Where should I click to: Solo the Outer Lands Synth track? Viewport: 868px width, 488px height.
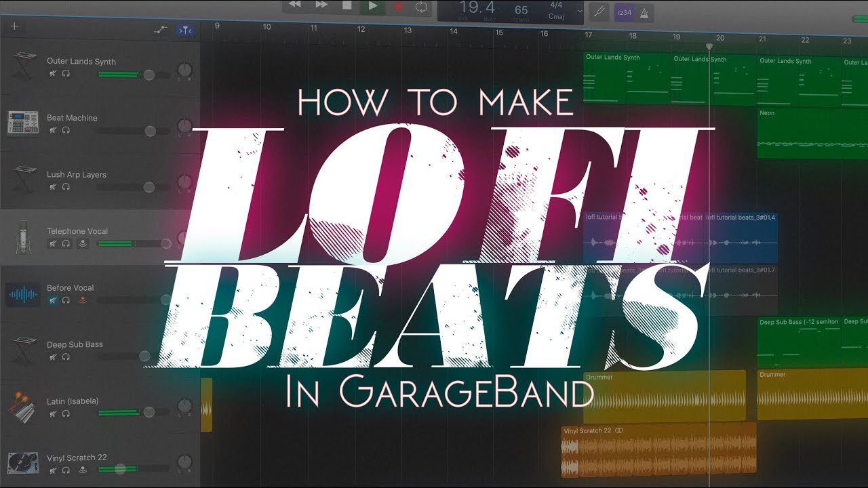(66, 73)
